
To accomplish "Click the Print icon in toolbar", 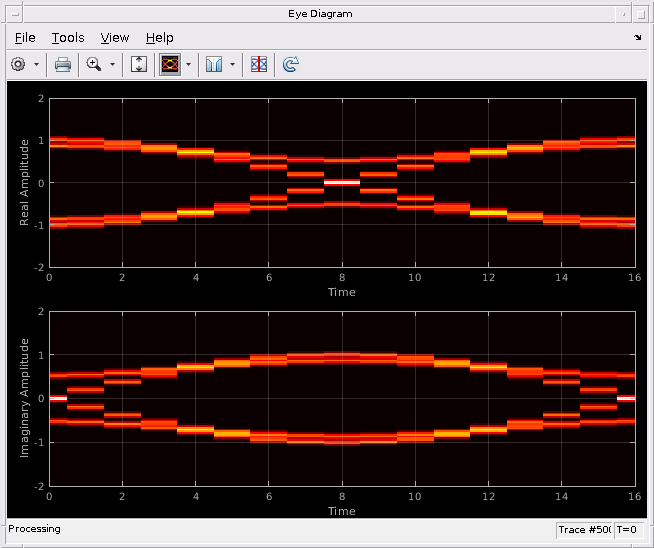I will point(63,64).
